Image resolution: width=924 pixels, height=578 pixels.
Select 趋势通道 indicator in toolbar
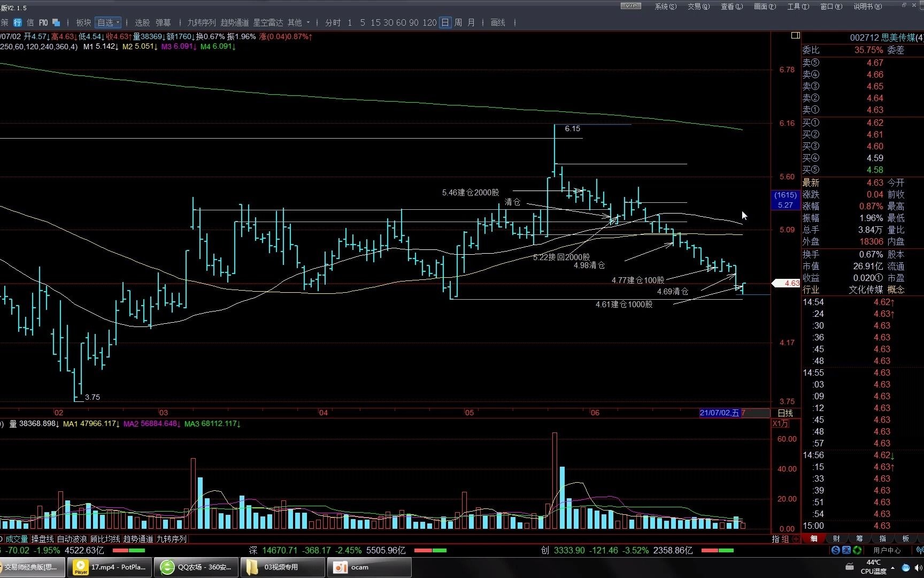pos(235,22)
